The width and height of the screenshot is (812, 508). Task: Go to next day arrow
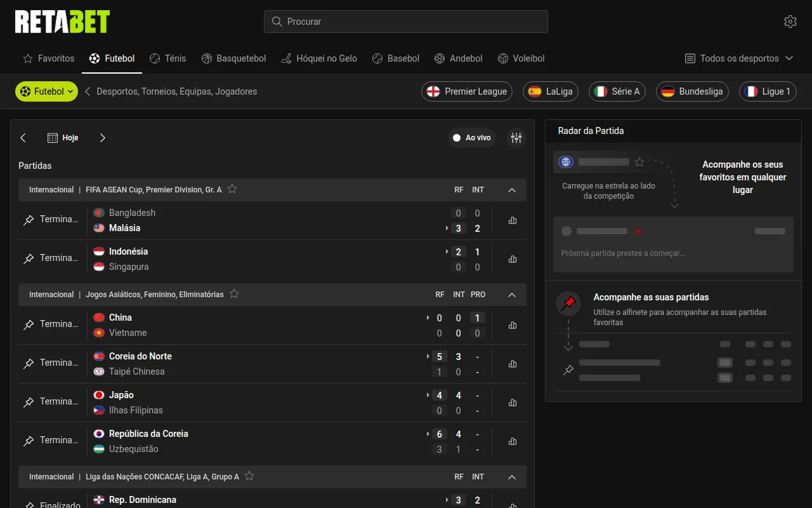pyautogui.click(x=103, y=138)
